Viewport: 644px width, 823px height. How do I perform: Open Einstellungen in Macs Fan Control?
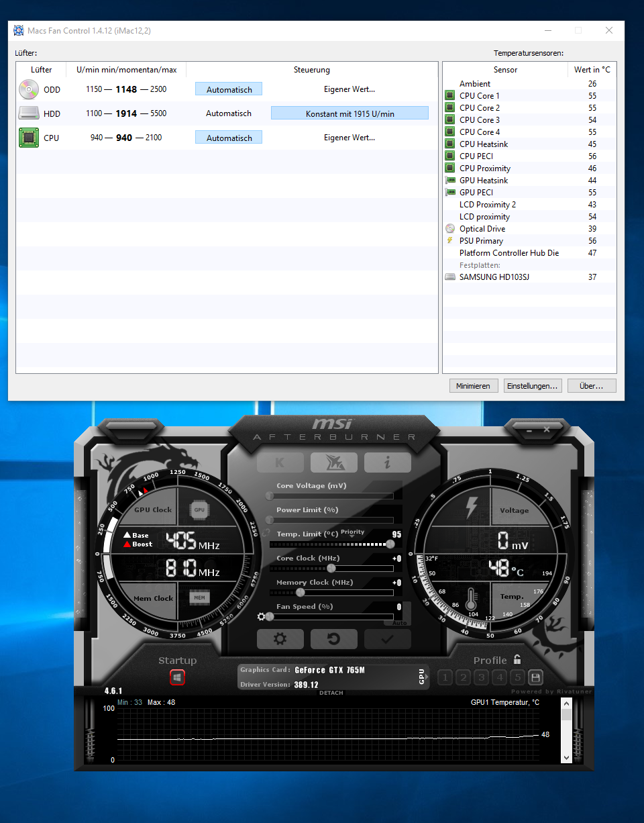pyautogui.click(x=533, y=385)
